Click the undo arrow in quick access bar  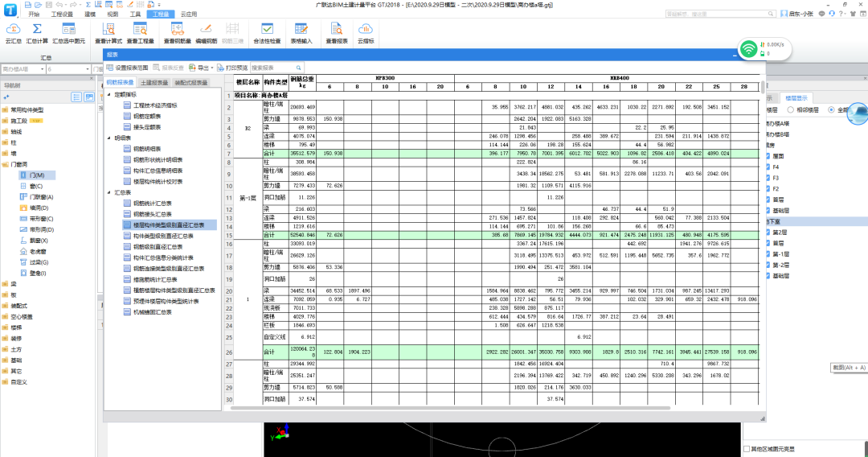coord(59,5)
